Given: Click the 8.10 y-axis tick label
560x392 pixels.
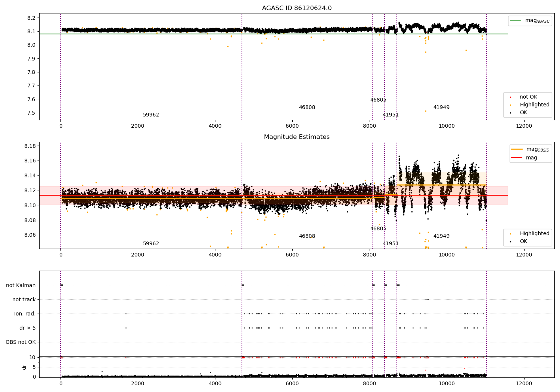Looking at the screenshot, I should click(x=30, y=206).
